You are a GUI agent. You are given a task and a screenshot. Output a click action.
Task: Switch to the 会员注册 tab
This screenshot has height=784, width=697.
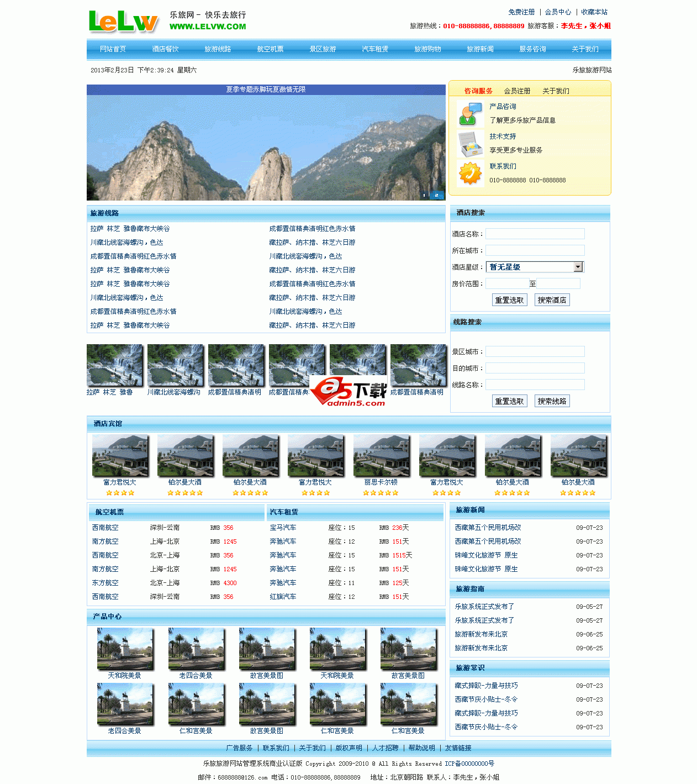tap(517, 91)
